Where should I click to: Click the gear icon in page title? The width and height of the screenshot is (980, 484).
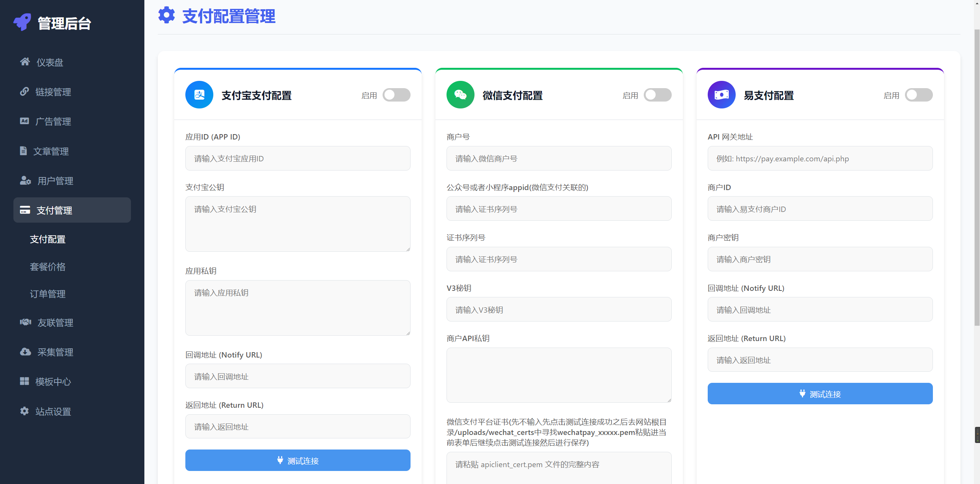click(167, 15)
